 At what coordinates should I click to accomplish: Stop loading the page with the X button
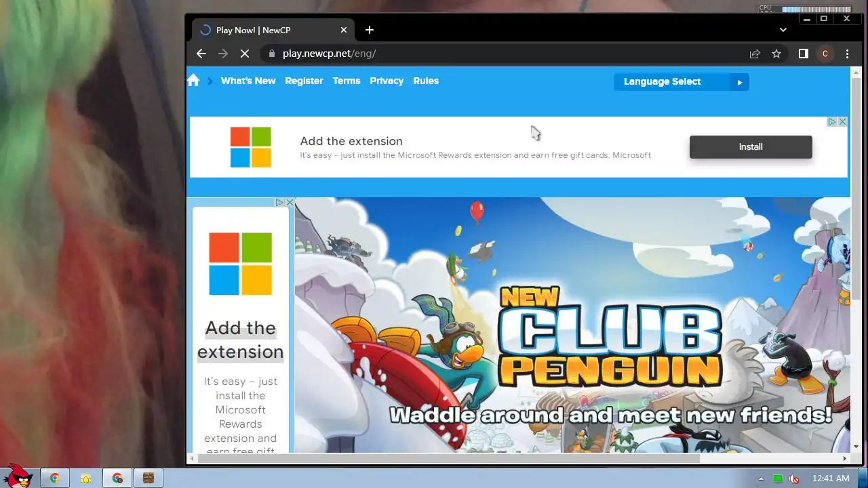tap(245, 54)
